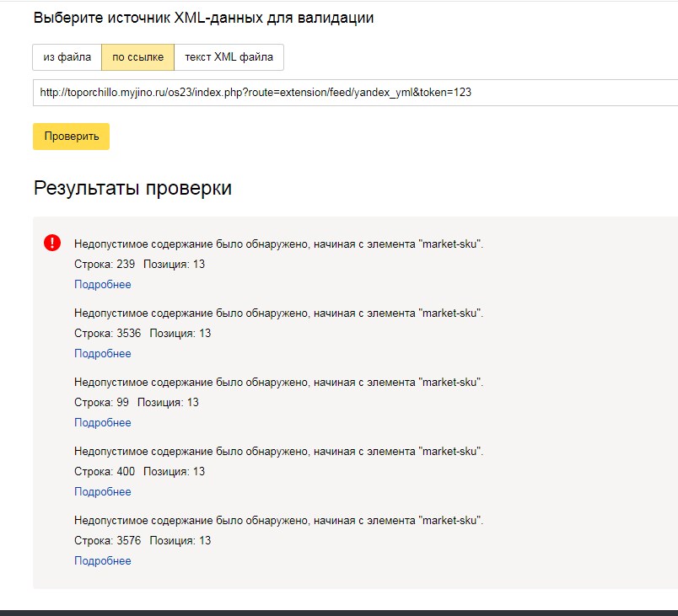Click the red error exclamation icon
Screen dimensions: 678x616
[x=52, y=244]
